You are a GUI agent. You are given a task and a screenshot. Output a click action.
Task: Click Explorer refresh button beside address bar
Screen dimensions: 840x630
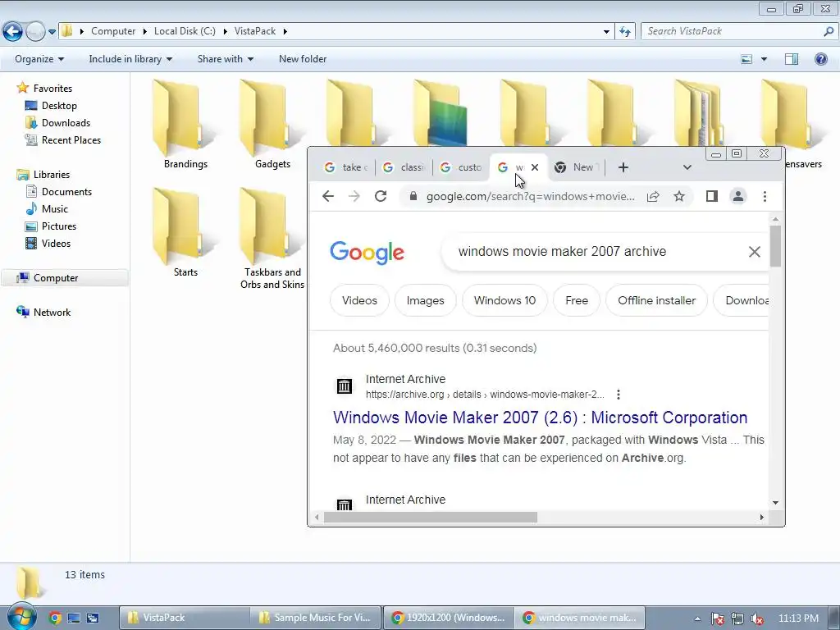tap(624, 32)
